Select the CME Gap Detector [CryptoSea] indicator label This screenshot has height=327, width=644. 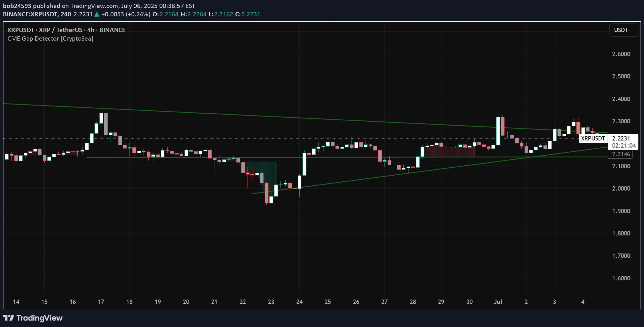pyautogui.click(x=50, y=39)
